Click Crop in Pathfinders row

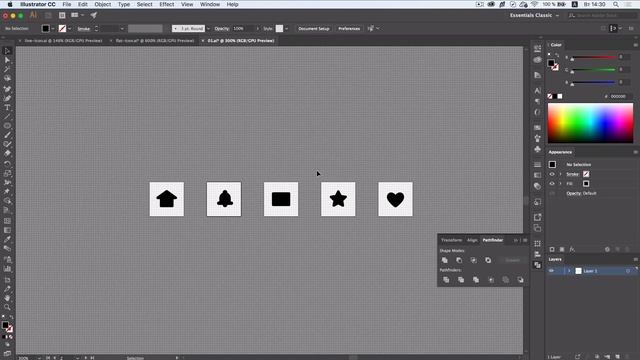(491, 280)
